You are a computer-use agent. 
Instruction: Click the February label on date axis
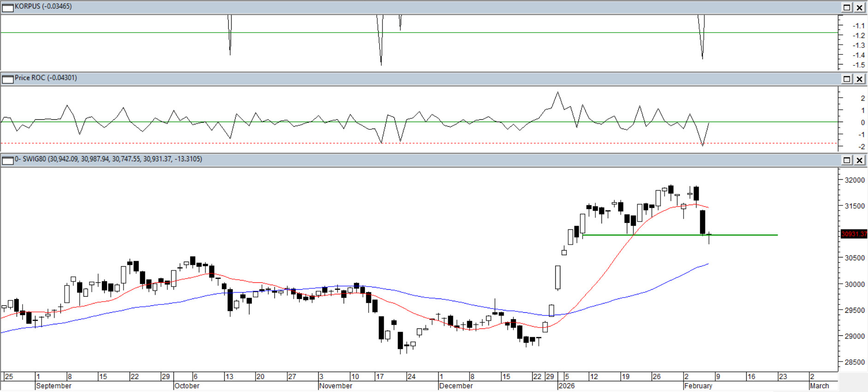click(698, 386)
